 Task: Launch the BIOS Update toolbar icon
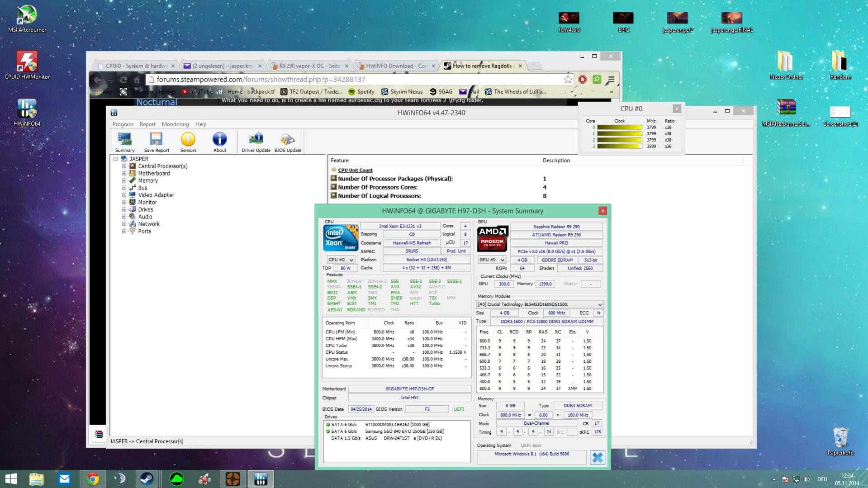(x=288, y=142)
